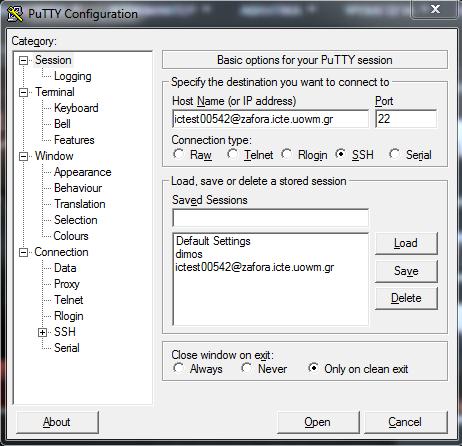Close the PuTTY Configuration window
This screenshot has width=462, height=446.
pos(434,9)
